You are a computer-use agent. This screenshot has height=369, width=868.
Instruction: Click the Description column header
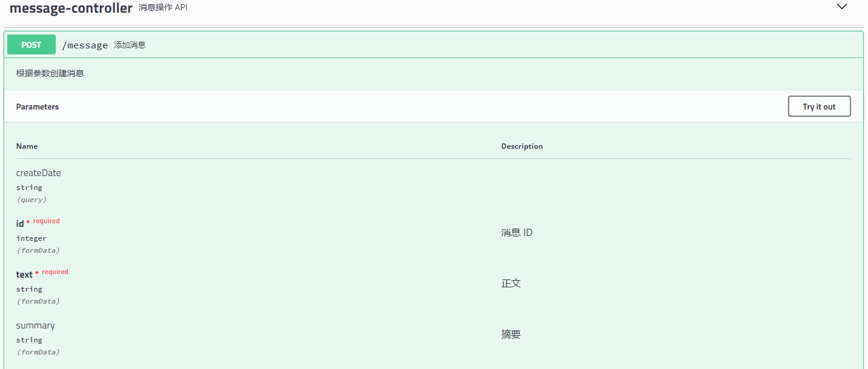coord(522,146)
